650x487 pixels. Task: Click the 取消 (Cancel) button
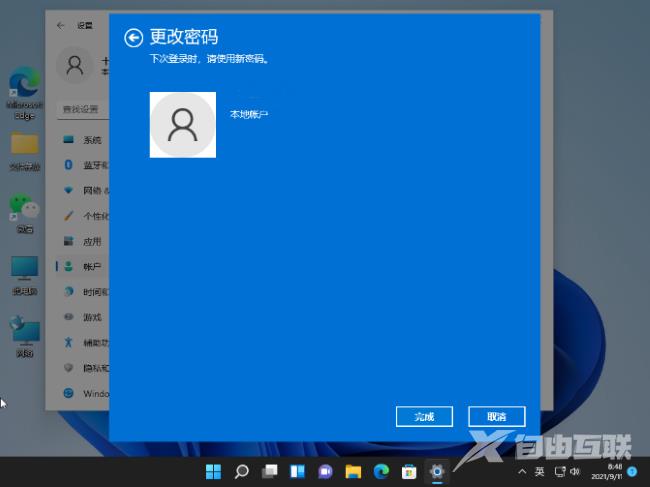pyautogui.click(x=497, y=417)
